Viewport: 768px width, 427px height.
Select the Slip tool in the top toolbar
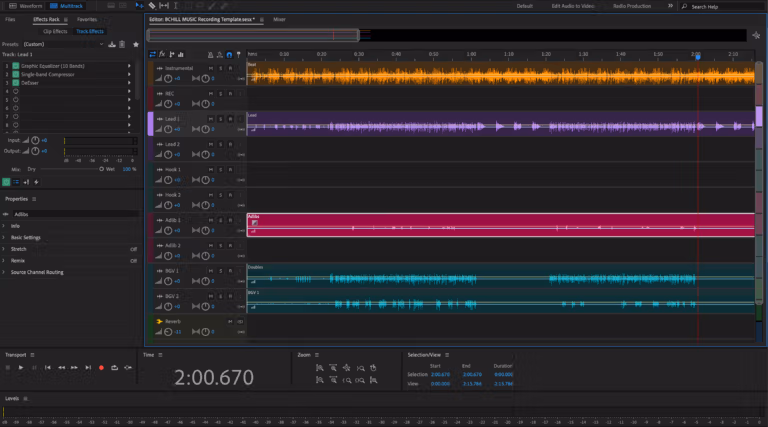[164, 6]
